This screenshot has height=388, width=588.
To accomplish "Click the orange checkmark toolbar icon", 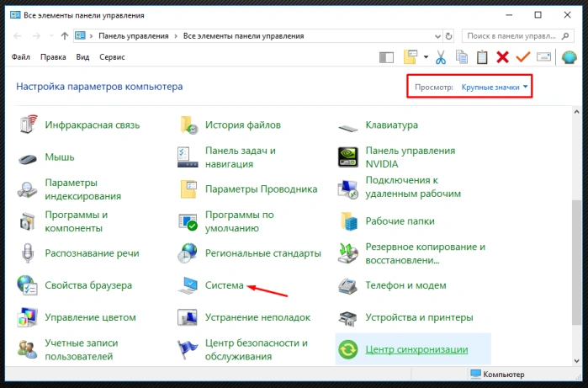I will point(522,57).
